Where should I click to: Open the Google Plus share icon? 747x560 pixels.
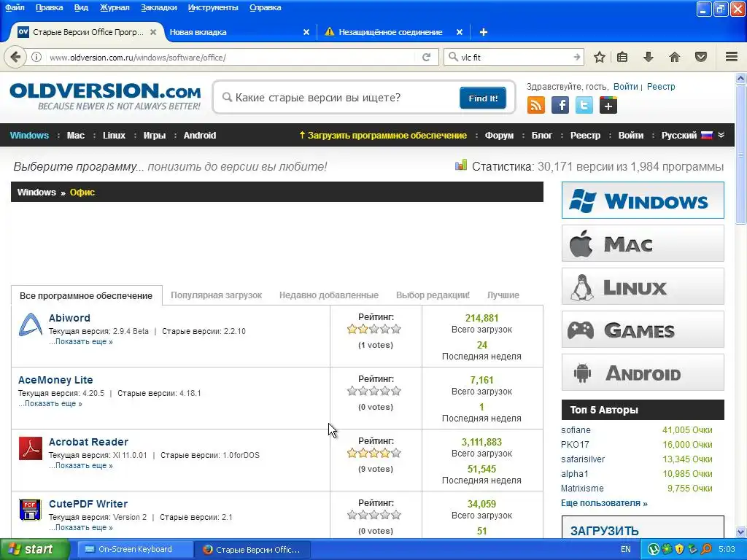608,105
